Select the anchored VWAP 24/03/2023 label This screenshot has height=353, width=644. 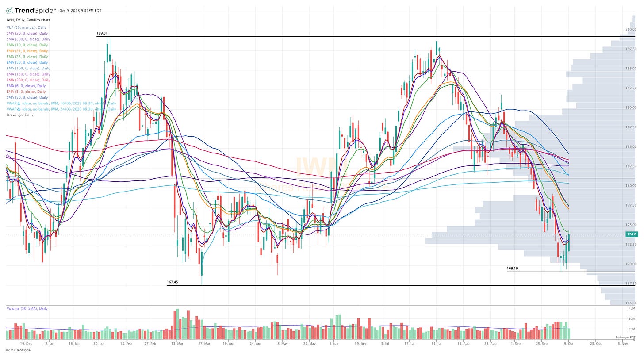click(61, 109)
